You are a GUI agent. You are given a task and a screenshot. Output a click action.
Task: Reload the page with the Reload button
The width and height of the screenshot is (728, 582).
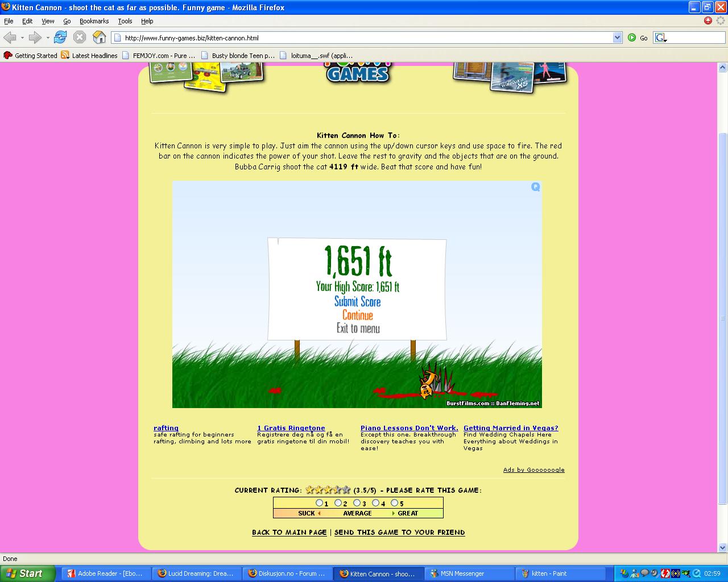pyautogui.click(x=60, y=38)
